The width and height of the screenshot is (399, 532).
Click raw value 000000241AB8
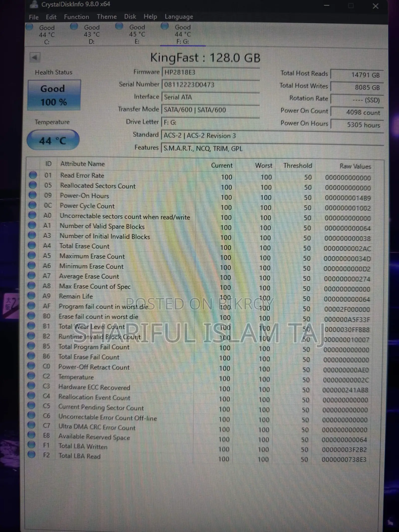pos(345,390)
